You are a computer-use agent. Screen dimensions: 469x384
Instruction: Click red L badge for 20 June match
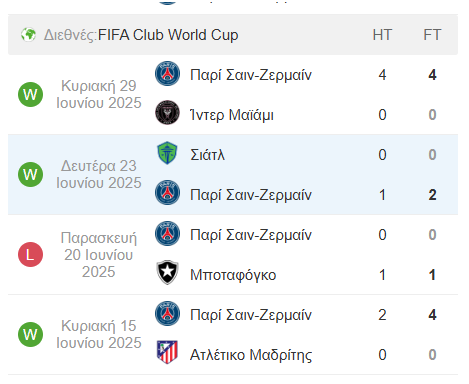[30, 254]
